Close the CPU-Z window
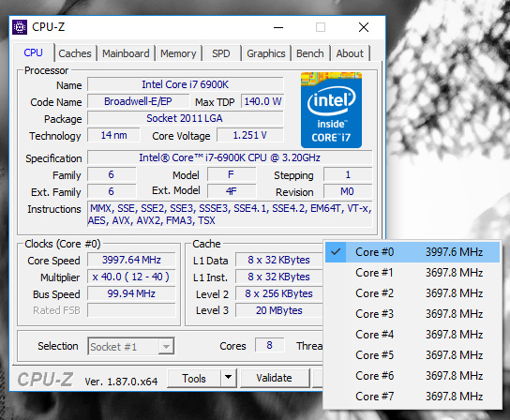 click(364, 27)
